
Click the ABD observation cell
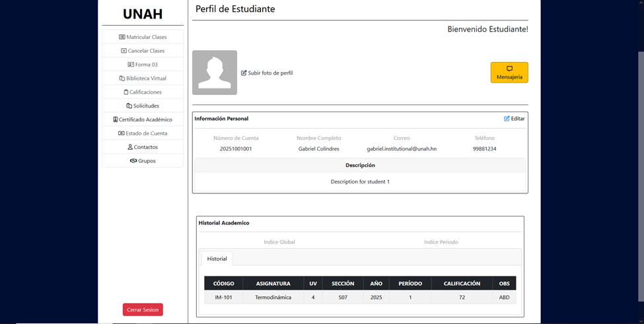click(x=505, y=298)
